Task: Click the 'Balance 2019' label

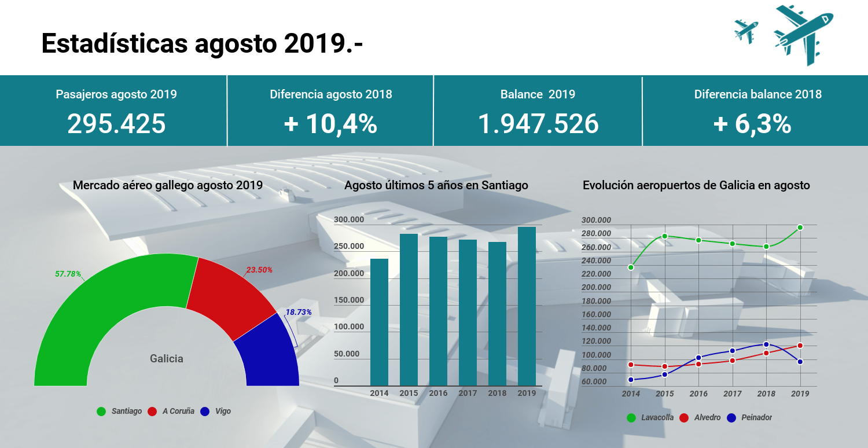Action: pos(538,94)
